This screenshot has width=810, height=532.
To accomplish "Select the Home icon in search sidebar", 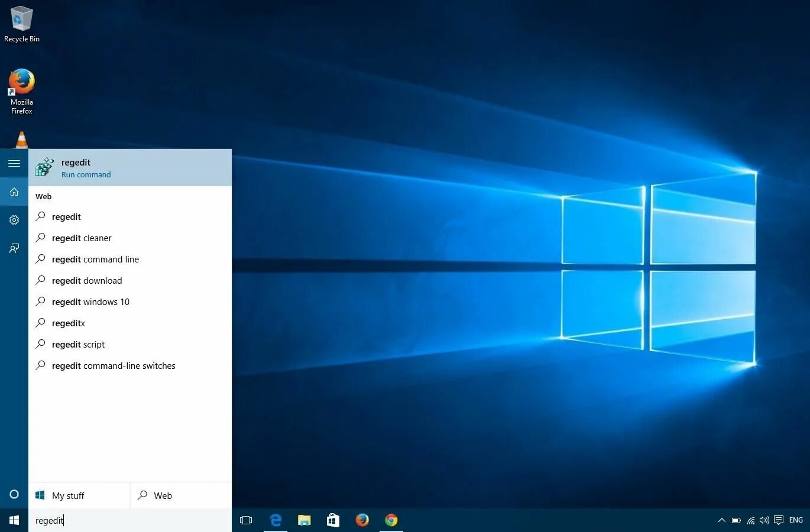I will pyautogui.click(x=14, y=192).
